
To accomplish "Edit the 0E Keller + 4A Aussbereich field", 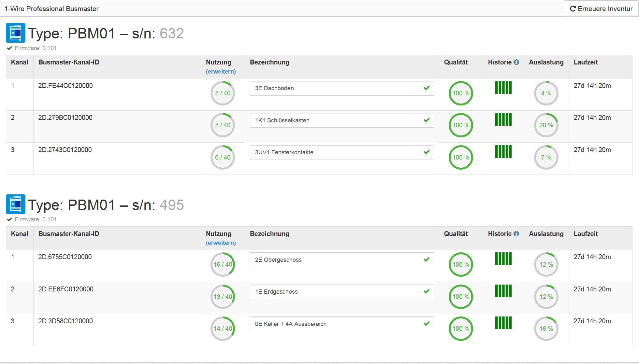I will [342, 324].
